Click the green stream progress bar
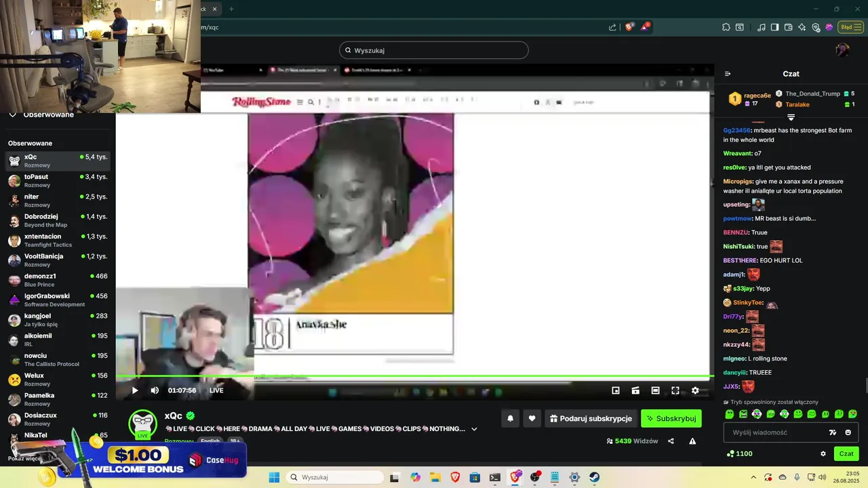Screen dimensions: 868x488 click(x=414, y=376)
